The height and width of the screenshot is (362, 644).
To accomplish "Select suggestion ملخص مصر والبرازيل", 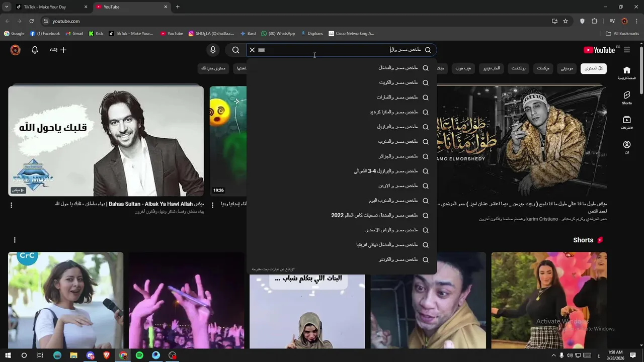I will pos(342,127).
